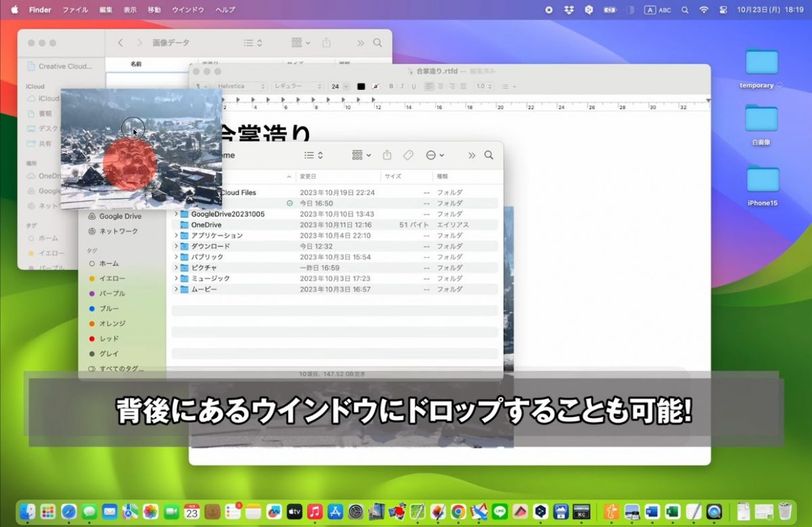Open System Settings from the Dock
This screenshot has height=527, width=812.
point(356,511)
